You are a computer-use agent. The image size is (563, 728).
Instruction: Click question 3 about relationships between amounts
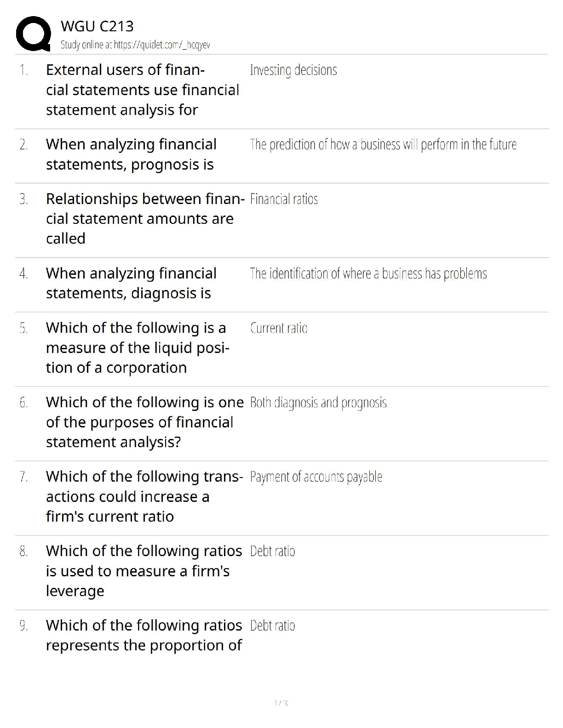[144, 219]
